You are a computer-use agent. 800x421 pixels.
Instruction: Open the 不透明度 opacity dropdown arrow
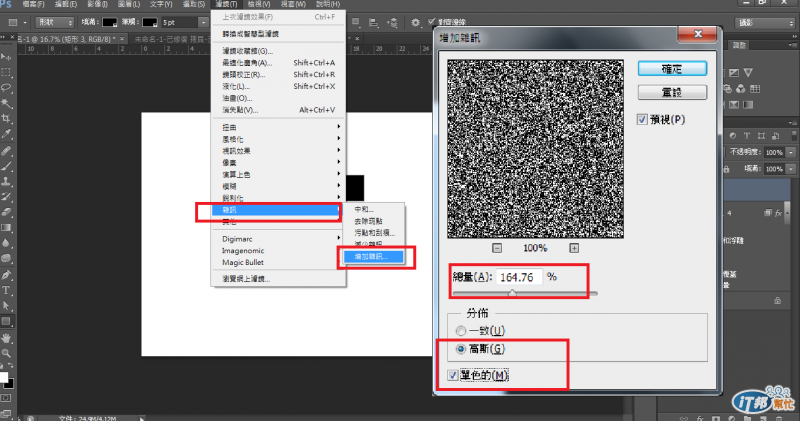pyautogui.click(x=791, y=152)
